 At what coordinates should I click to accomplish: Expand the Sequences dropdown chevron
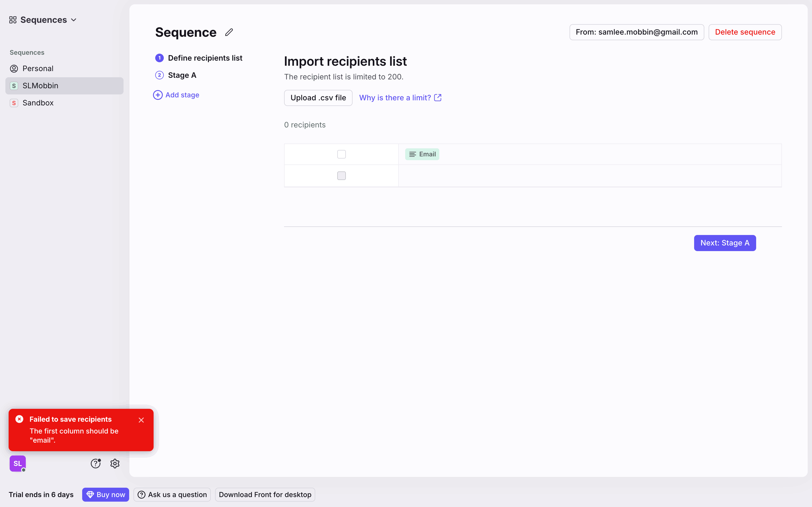click(x=74, y=20)
